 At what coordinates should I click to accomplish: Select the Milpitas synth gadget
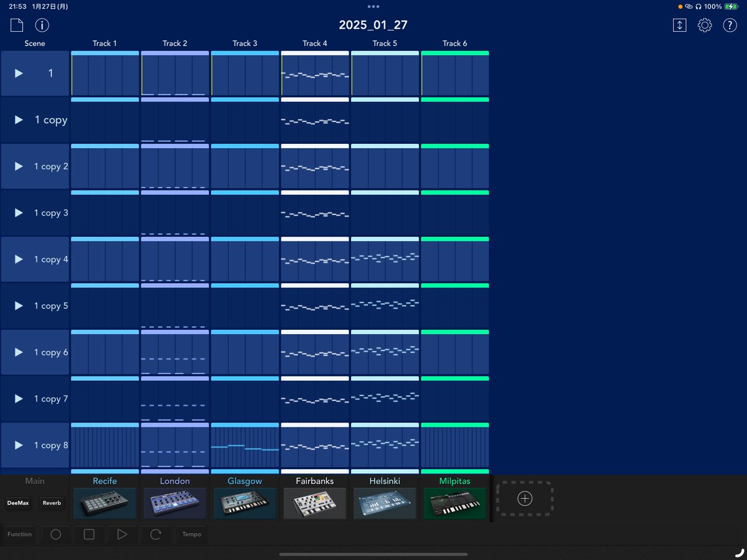455,503
